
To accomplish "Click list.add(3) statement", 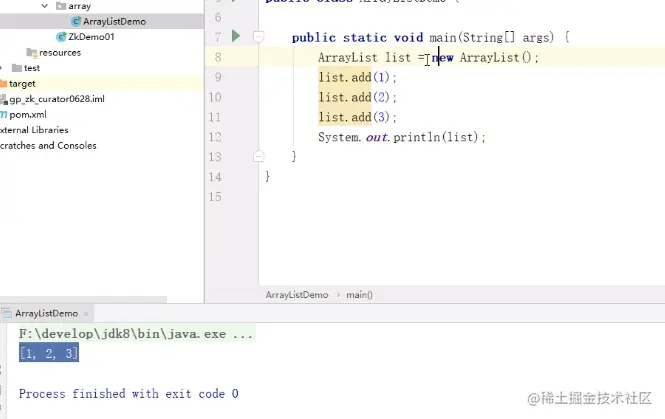I will click(x=358, y=117).
